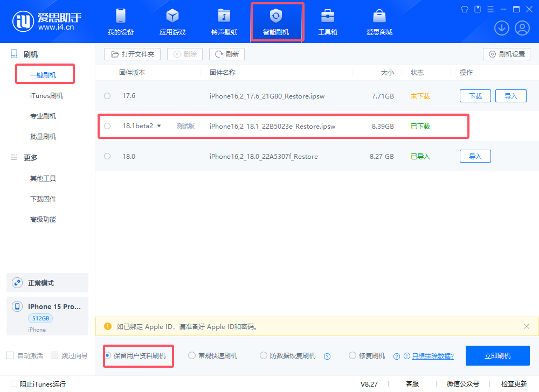The width and height of the screenshot is (539, 392).
Task: Open 刷机设置 settings button
Action: pos(507,54)
